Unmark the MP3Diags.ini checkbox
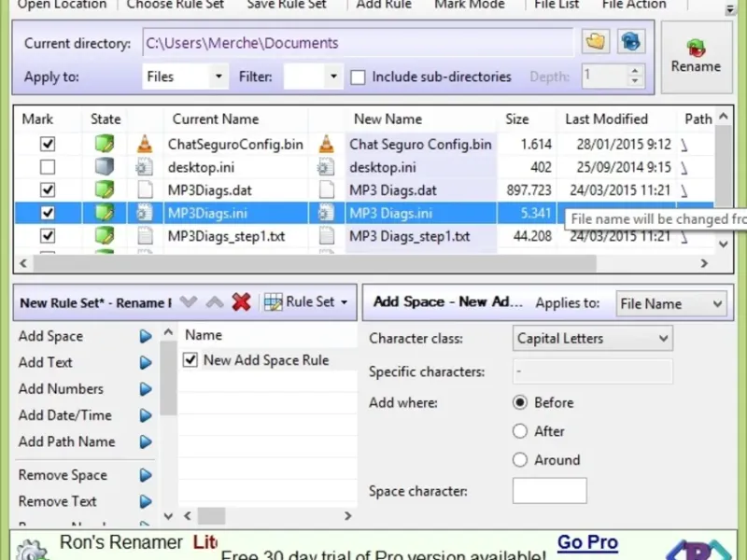The width and height of the screenshot is (747, 560). (48, 213)
